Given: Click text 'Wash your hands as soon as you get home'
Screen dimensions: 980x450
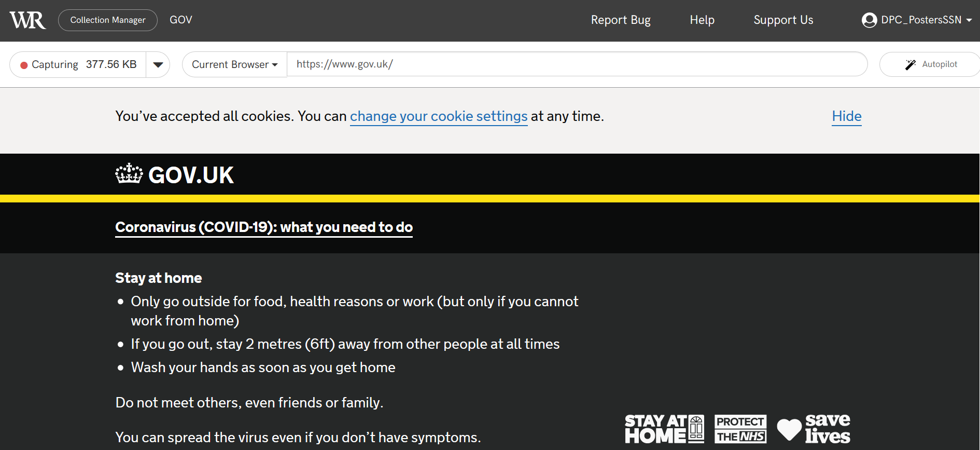Looking at the screenshot, I should pos(263,367).
